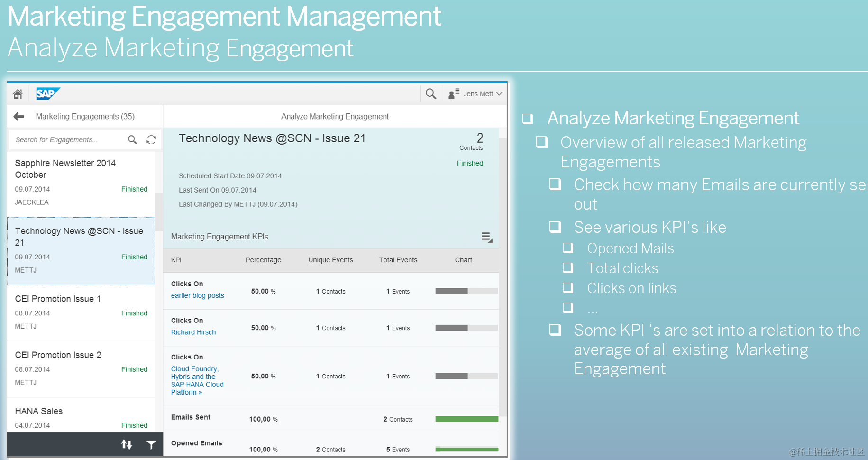Click the engagement search magnifier icon
Image resolution: width=868 pixels, height=460 pixels.
(132, 140)
